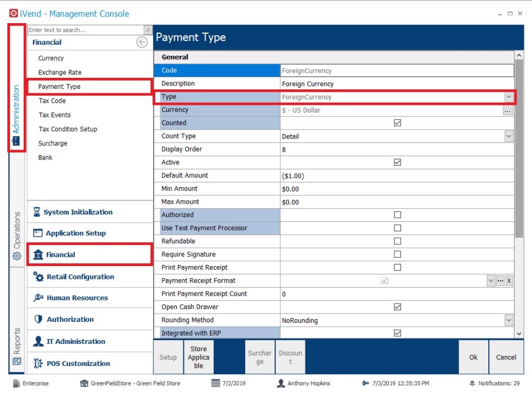Click the user icon beside Anthony Hopkins
The height and width of the screenshot is (398, 532).
(281, 383)
